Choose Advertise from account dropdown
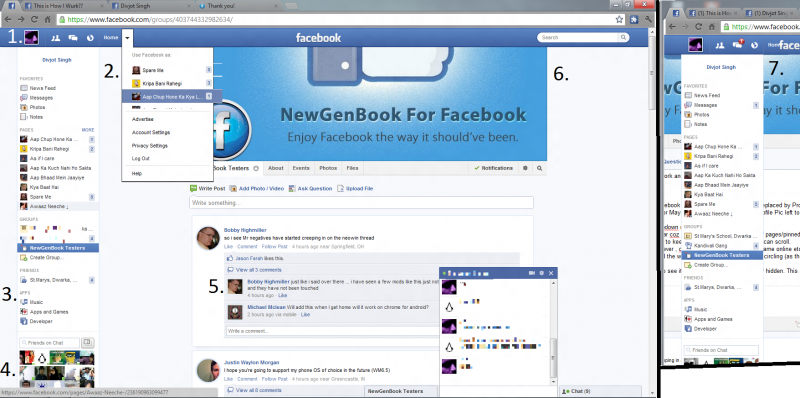 (143, 119)
